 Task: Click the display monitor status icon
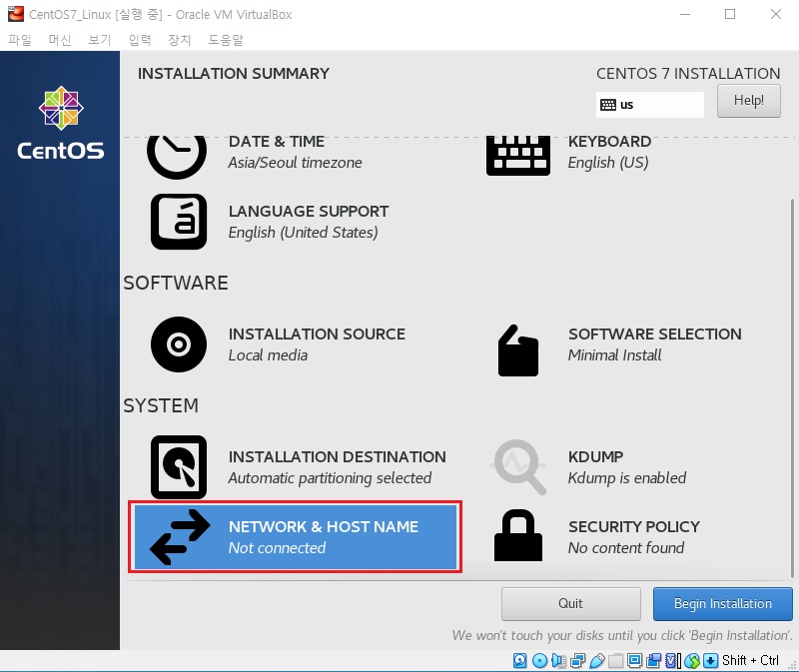pyautogui.click(x=635, y=661)
